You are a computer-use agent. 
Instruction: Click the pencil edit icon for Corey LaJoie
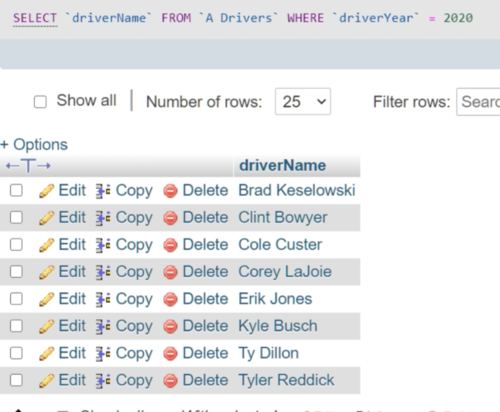pyautogui.click(x=46, y=272)
